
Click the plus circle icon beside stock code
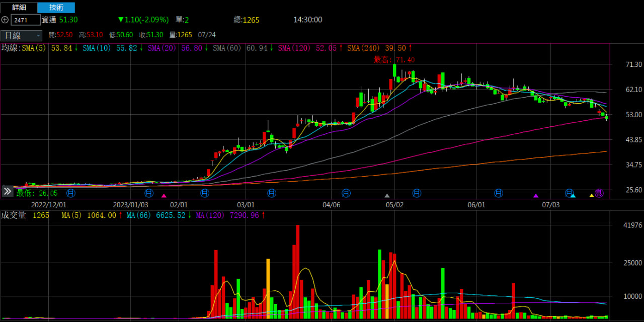click(x=5, y=20)
